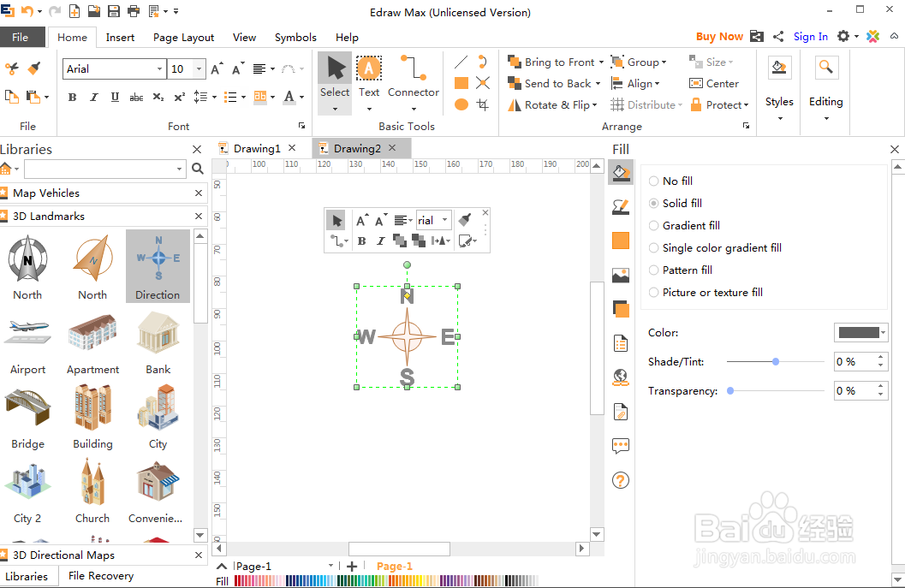905x588 pixels.
Task: Click the library search input field
Action: point(105,169)
